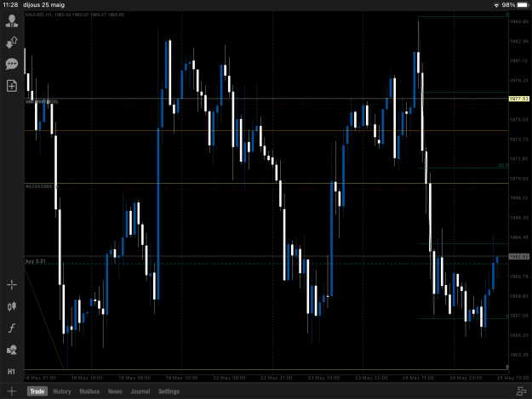Click the 1981.10 price axis label

pos(518,60)
